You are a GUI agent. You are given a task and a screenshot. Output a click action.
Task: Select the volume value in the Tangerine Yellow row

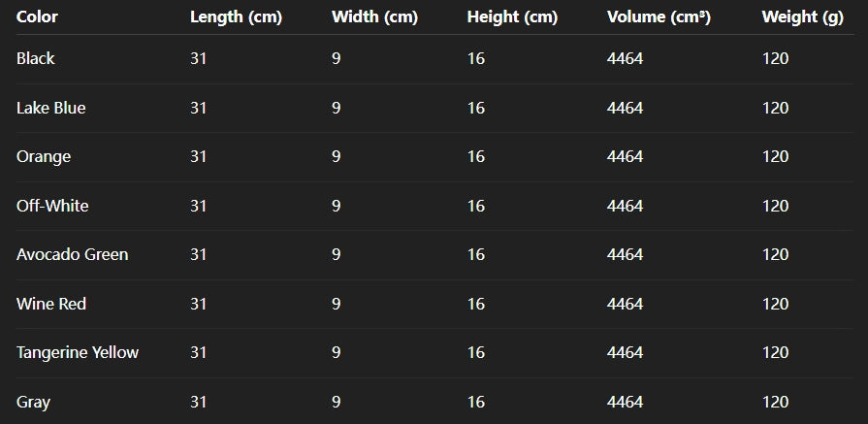click(625, 352)
